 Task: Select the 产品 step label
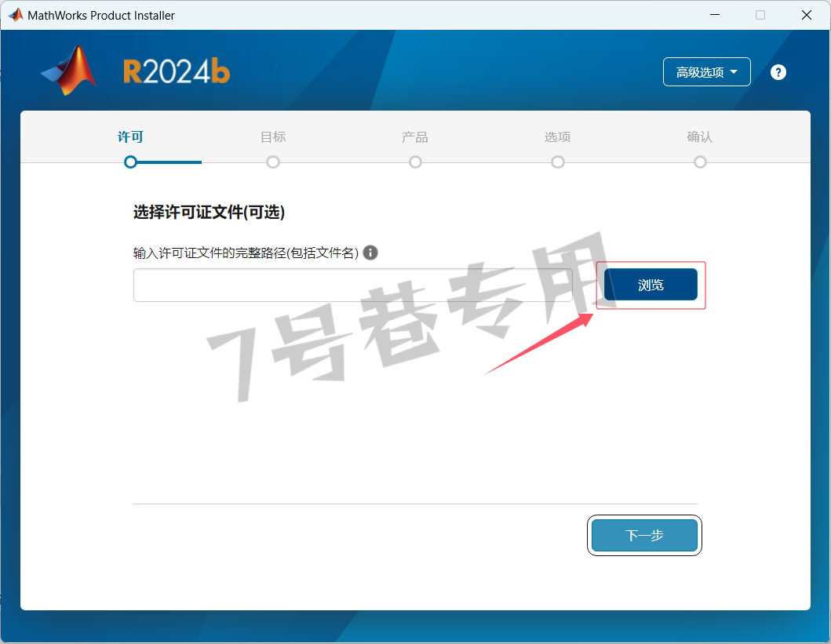(x=415, y=137)
